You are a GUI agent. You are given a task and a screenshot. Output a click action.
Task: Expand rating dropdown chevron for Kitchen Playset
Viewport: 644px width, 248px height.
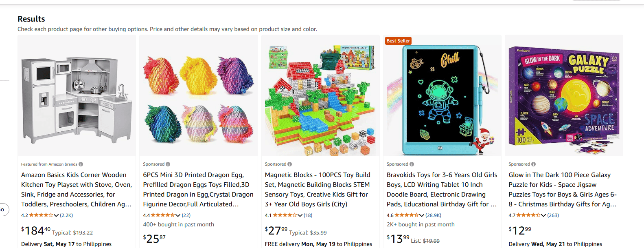56,215
